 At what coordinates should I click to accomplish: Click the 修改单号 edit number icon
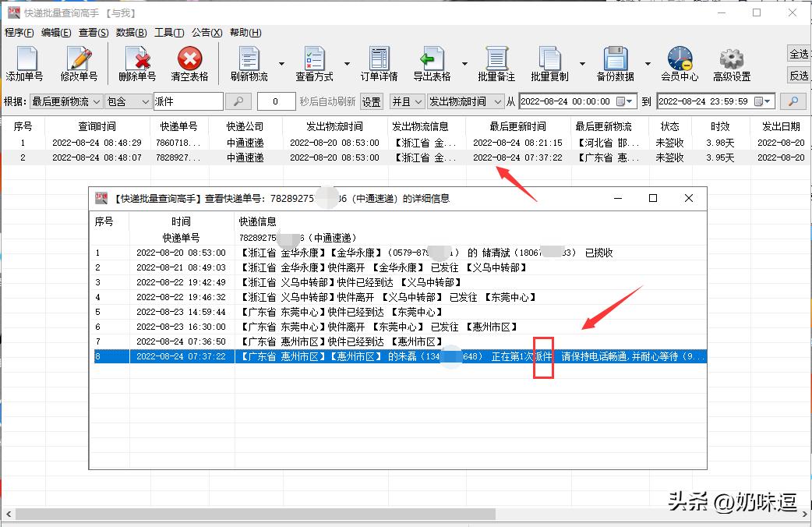[x=78, y=62]
